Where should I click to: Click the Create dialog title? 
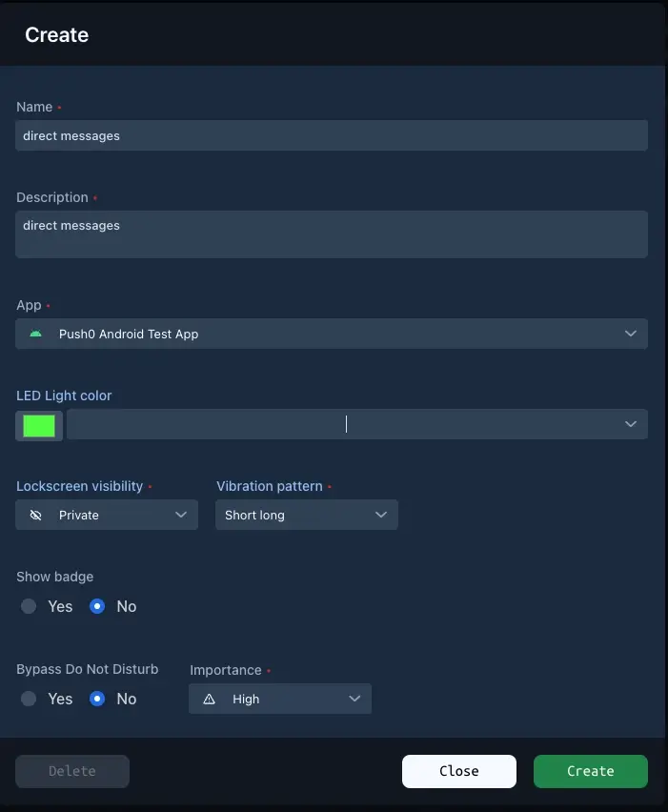[57, 35]
